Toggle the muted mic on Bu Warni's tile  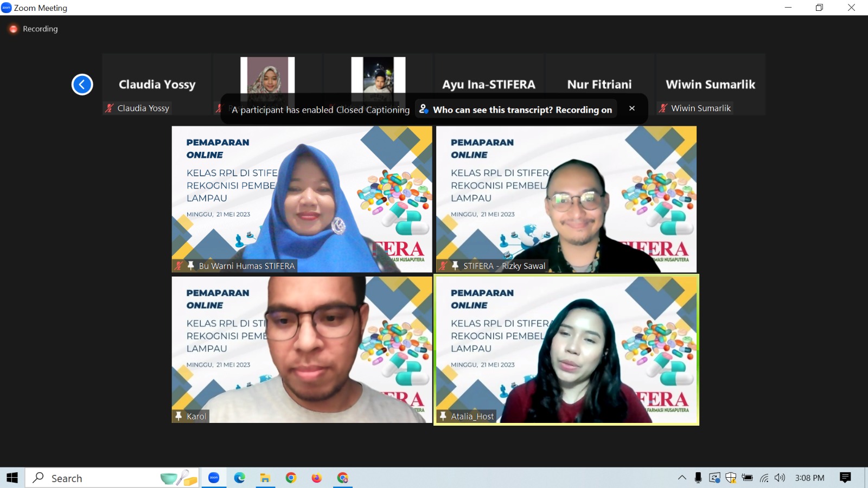pos(178,266)
